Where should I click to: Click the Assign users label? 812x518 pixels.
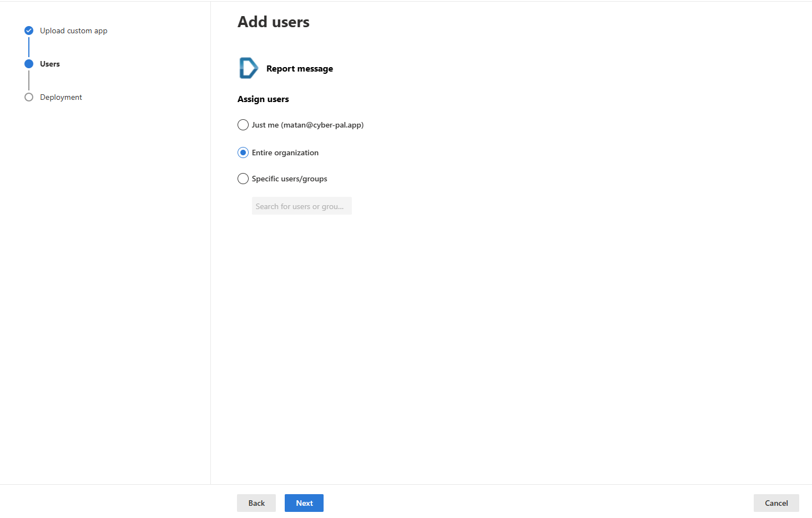[x=263, y=99]
